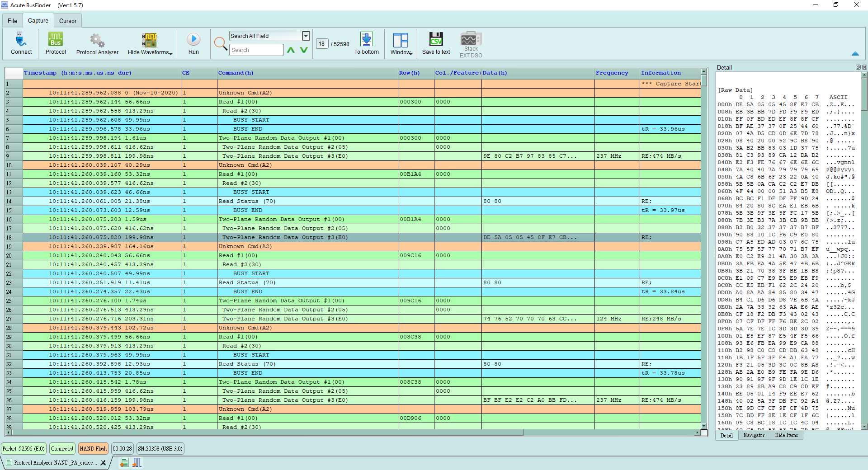Start capture with the Run button
Viewport: 868px width, 470px height.
193,43
